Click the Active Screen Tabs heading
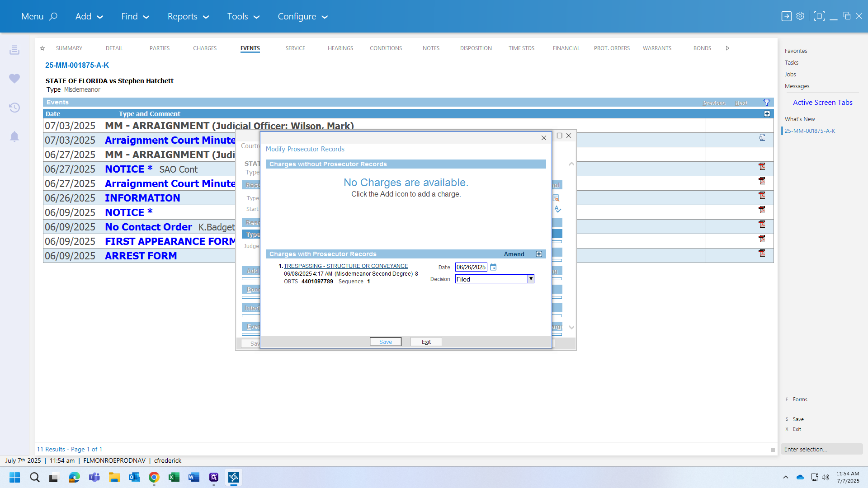The image size is (868, 488). pyautogui.click(x=822, y=103)
